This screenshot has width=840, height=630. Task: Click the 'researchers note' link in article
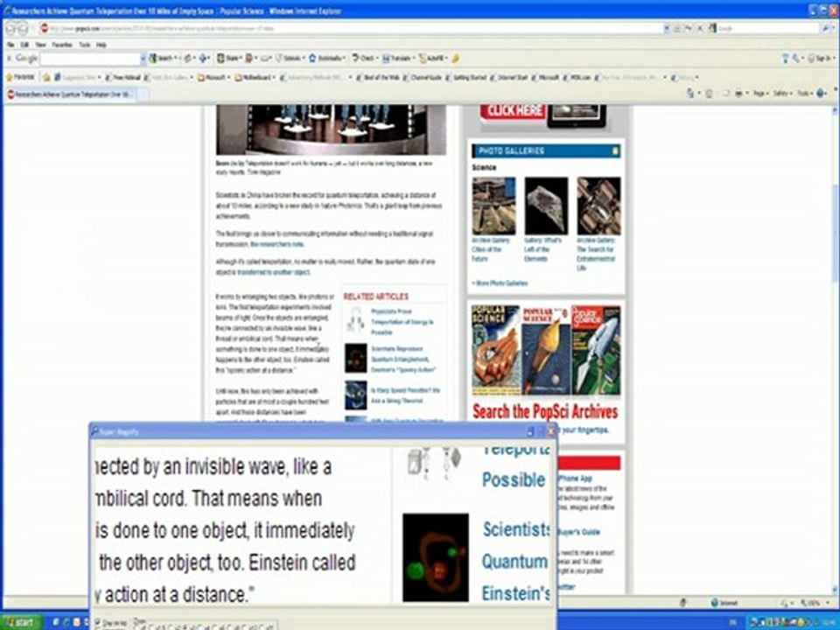(x=277, y=244)
